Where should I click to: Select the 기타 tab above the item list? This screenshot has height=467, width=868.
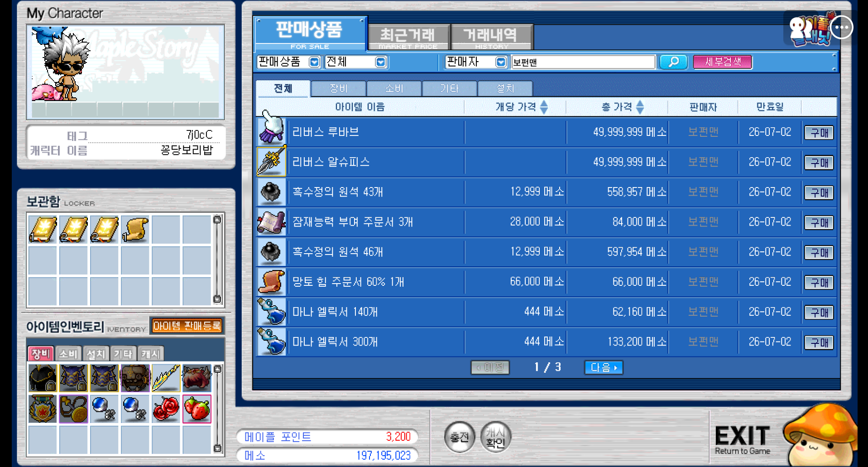point(449,88)
